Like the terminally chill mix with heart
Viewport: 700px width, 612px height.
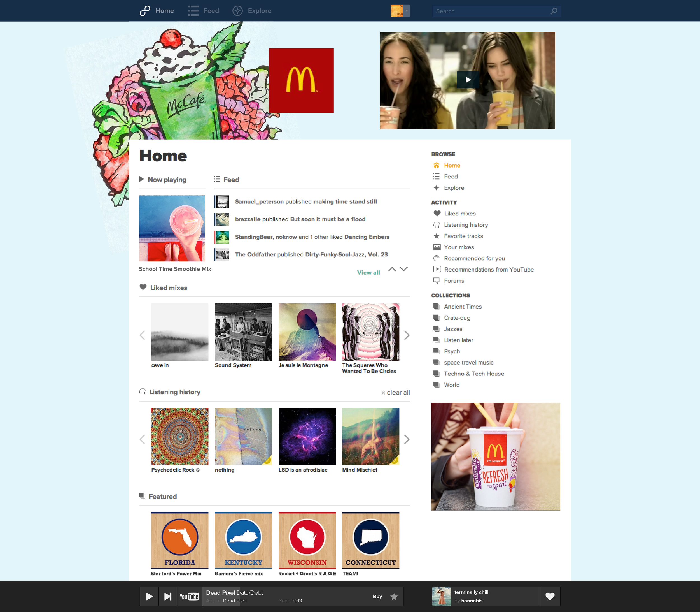click(x=550, y=596)
